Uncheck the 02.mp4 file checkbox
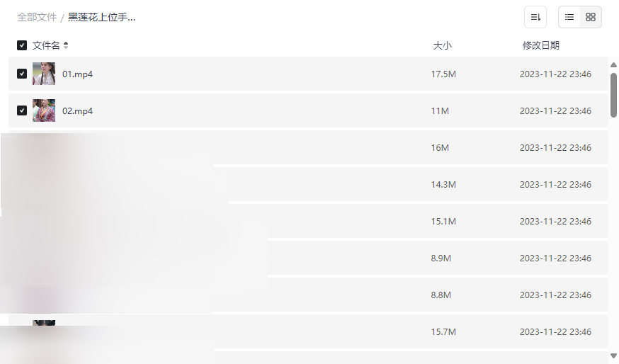This screenshot has width=619, height=364. pos(22,110)
